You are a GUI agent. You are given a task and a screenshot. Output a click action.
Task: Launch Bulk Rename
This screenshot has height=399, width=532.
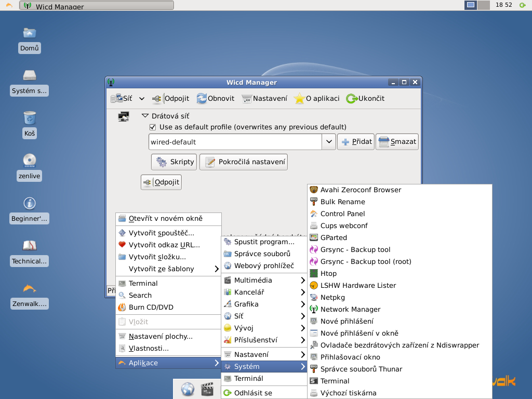coord(400,202)
